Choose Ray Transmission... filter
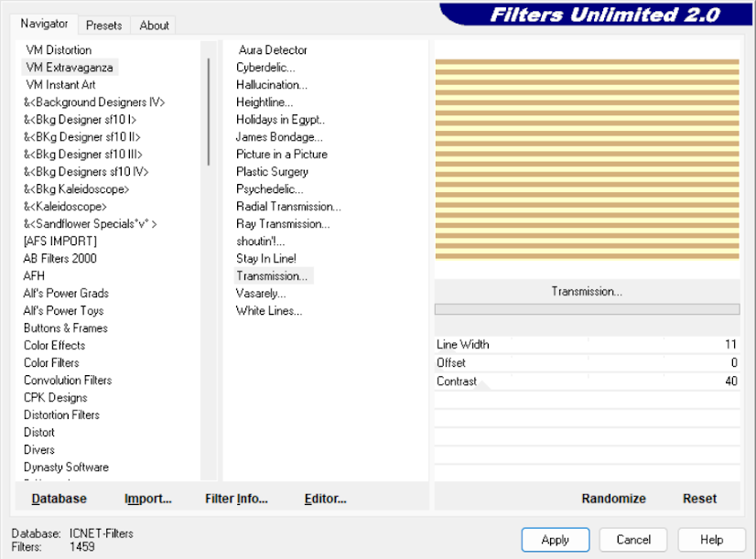The image size is (756, 559). point(283,223)
